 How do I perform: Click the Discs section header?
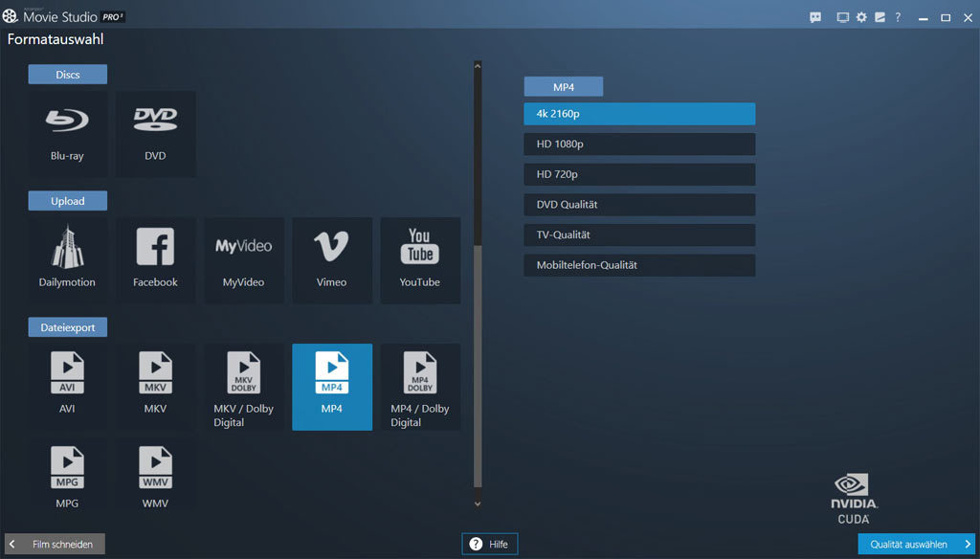click(x=68, y=75)
